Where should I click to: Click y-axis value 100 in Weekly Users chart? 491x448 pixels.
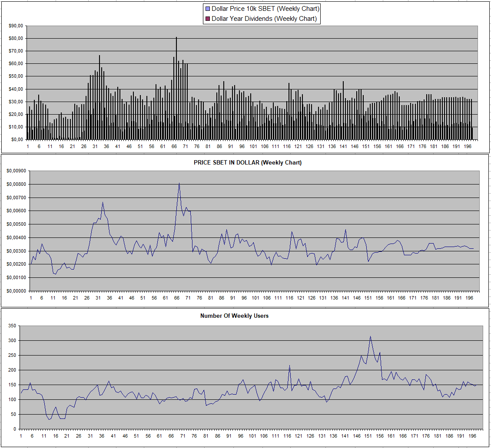click(x=12, y=399)
